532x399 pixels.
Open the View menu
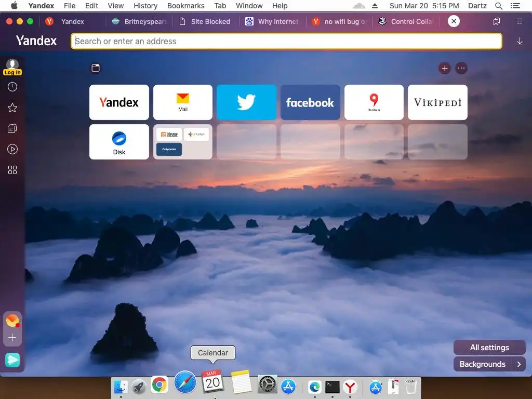pyautogui.click(x=116, y=6)
